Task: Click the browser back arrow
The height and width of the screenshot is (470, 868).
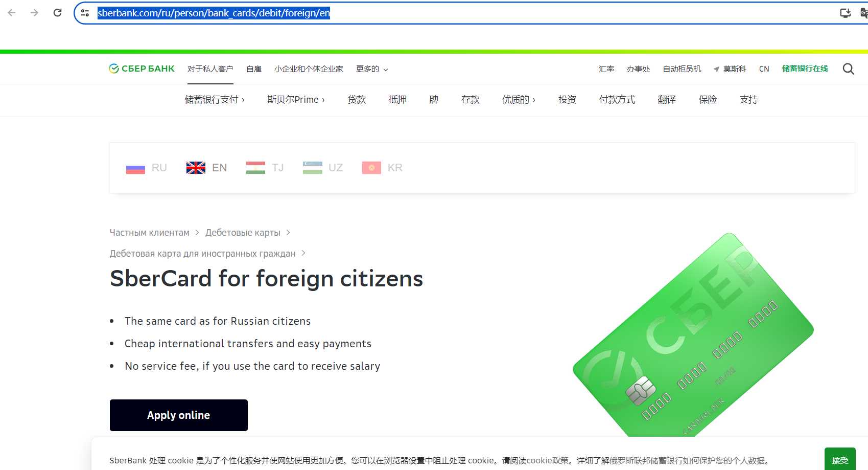Action: click(12, 13)
